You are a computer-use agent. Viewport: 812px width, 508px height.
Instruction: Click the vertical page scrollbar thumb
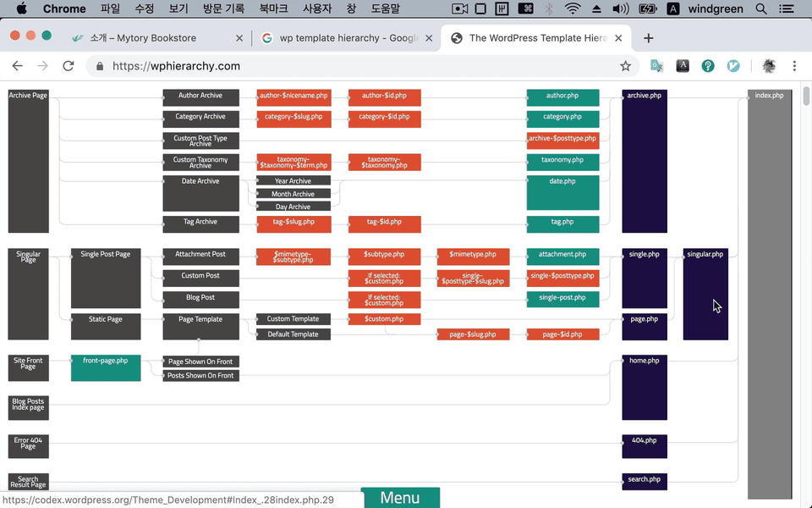tap(806, 97)
